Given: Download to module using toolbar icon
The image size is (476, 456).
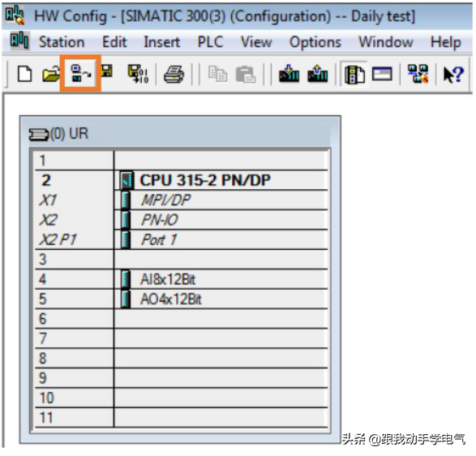Looking at the screenshot, I should (289, 73).
